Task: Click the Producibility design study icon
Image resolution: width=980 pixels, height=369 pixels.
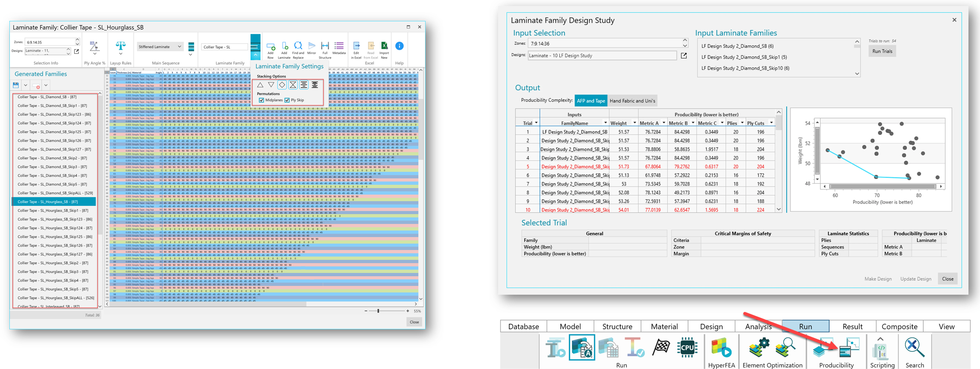Action: pos(849,348)
